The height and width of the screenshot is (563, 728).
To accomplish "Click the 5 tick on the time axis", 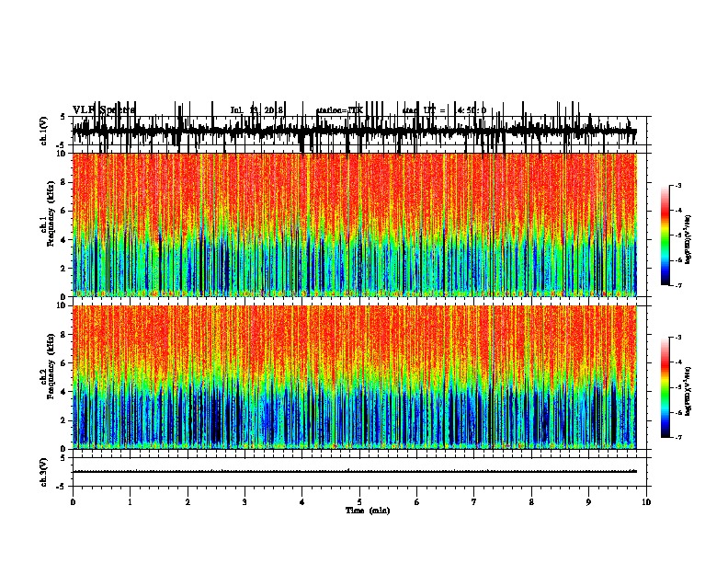I will [x=359, y=502].
